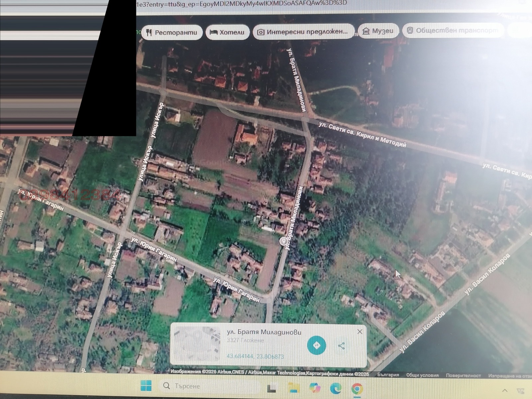Open Microsoft Edge from the taskbar
532x399 pixels.
(x=336, y=388)
